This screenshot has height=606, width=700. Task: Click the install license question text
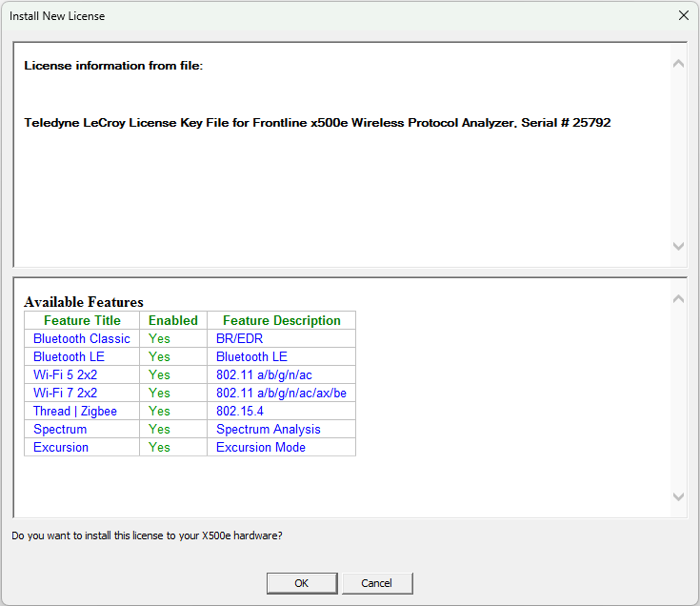tap(147, 535)
